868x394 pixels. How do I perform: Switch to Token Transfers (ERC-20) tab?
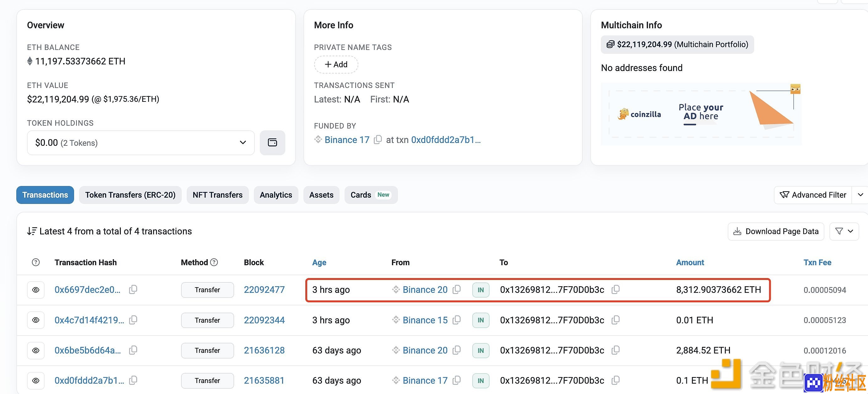(130, 194)
